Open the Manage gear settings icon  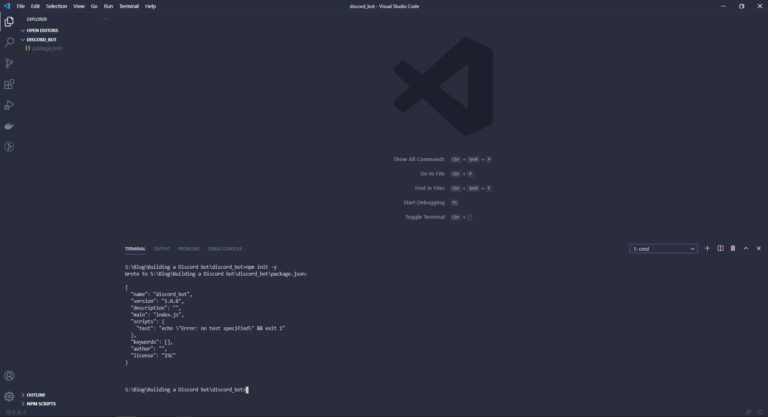click(x=9, y=396)
